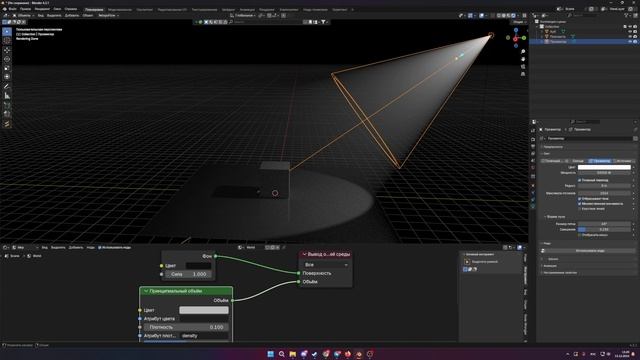Screen dimensions: 640x360
Task: Collapse the World Output node header
Action: (x=304, y=254)
